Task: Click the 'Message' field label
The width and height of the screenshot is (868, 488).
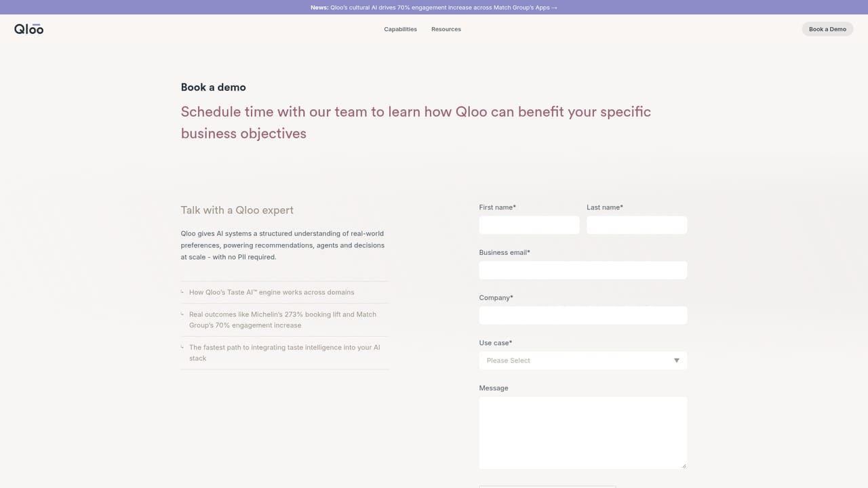Action: [x=494, y=388]
